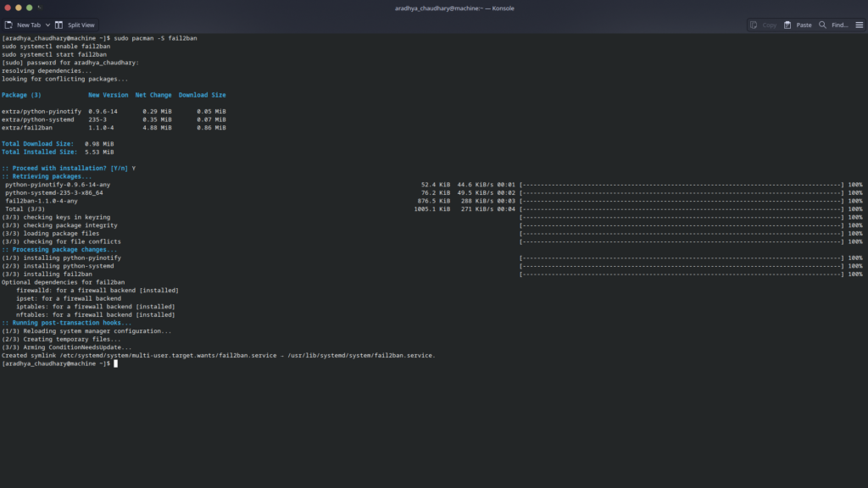
Task: Click ':: Retrieving packages...' line
Action: coord(47,176)
